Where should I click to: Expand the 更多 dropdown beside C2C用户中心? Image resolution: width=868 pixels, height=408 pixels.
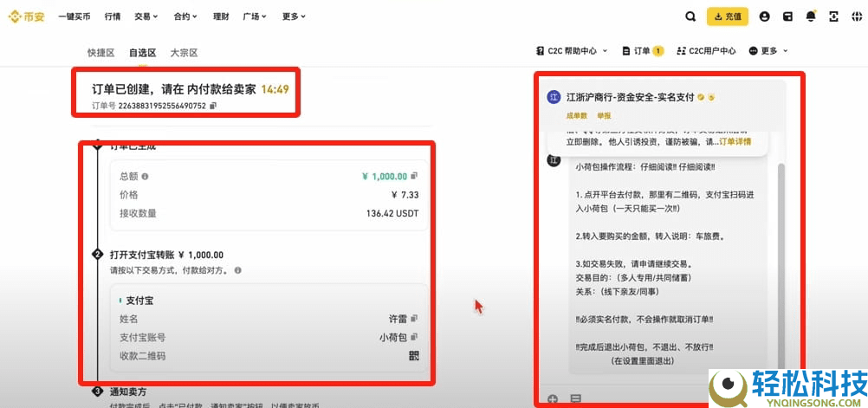point(768,51)
